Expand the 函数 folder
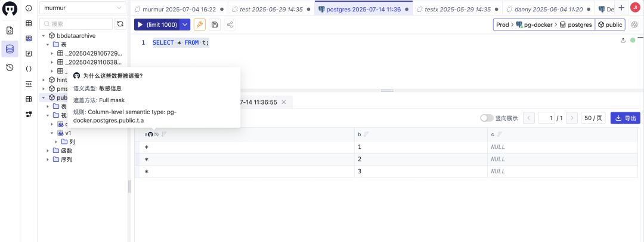This screenshot has height=242, width=644. 48,151
